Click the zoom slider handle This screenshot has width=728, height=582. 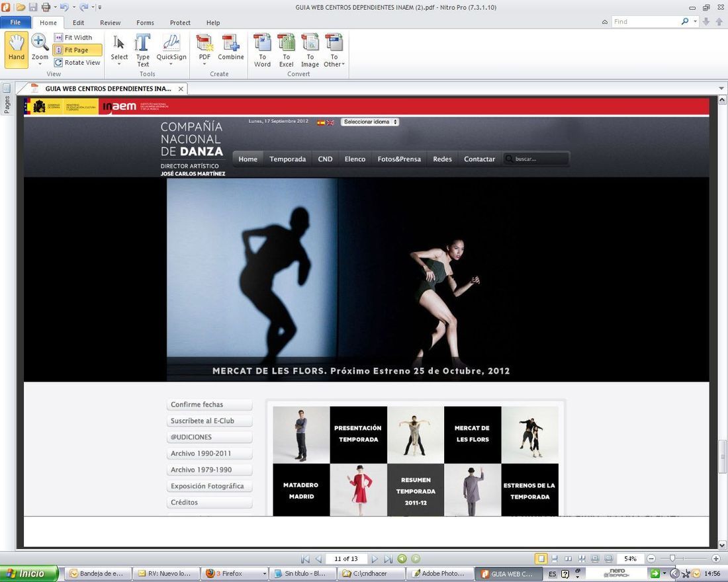672,559
